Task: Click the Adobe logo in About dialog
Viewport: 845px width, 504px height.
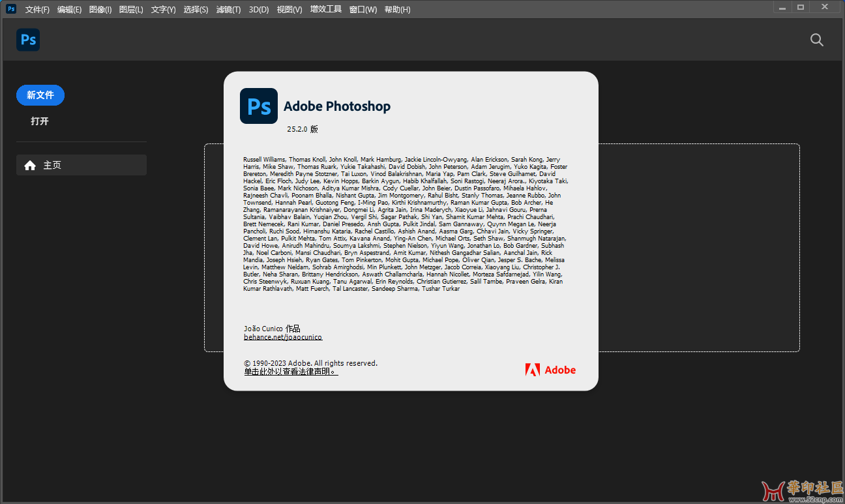Action: 550,370
